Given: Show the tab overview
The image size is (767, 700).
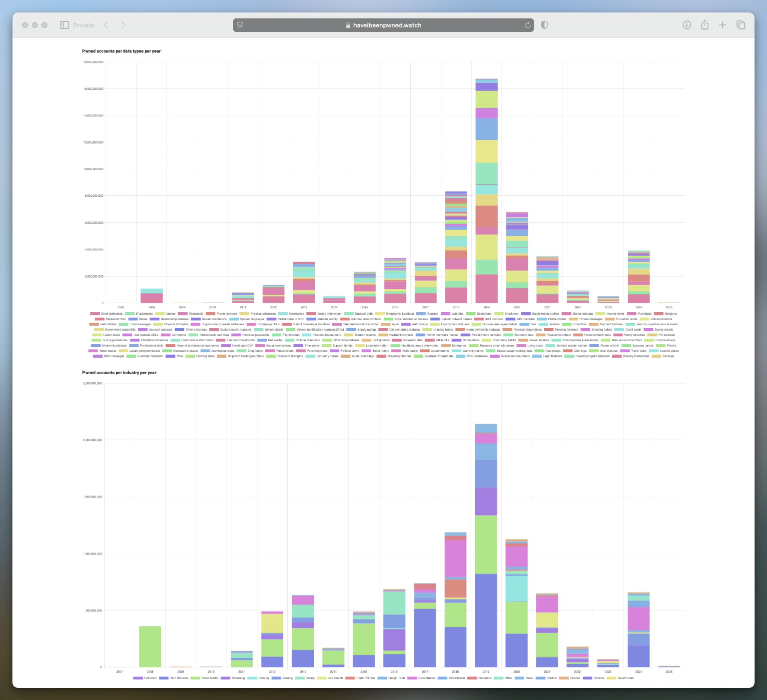Looking at the screenshot, I should pyautogui.click(x=740, y=25).
